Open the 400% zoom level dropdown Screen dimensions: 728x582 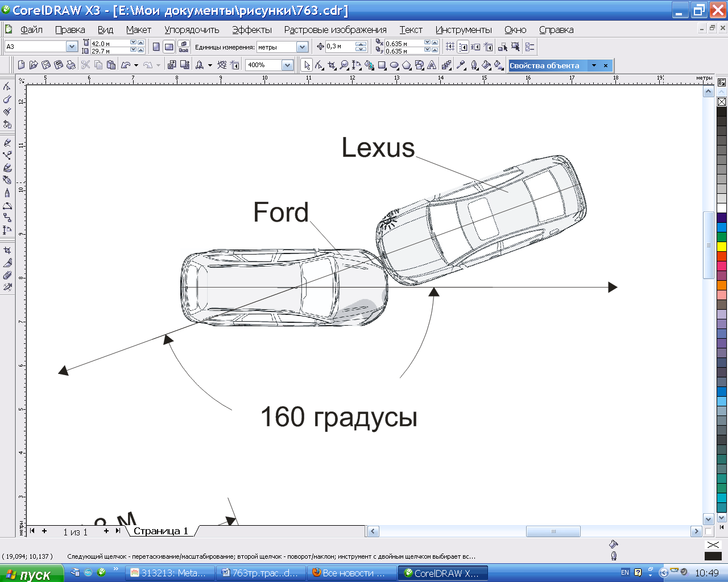pos(287,65)
